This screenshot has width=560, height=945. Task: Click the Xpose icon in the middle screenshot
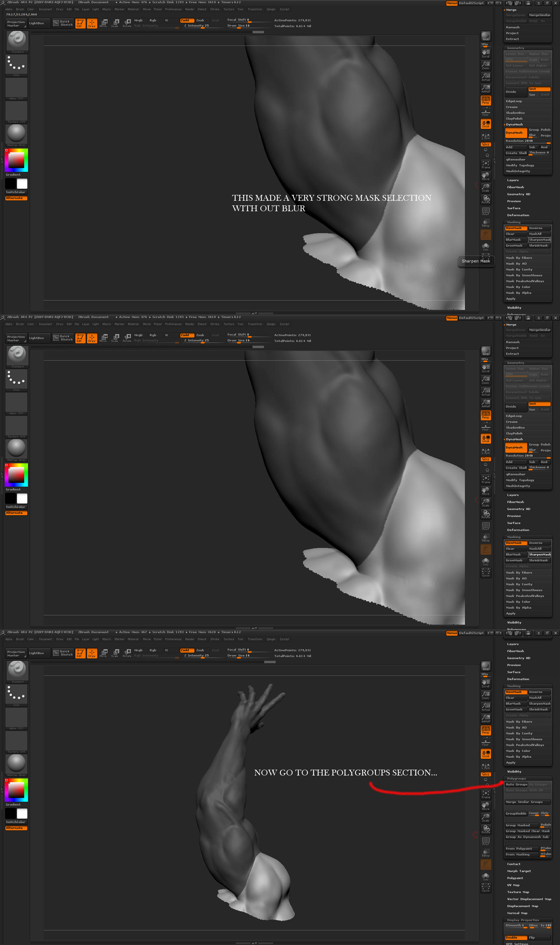coord(486,573)
